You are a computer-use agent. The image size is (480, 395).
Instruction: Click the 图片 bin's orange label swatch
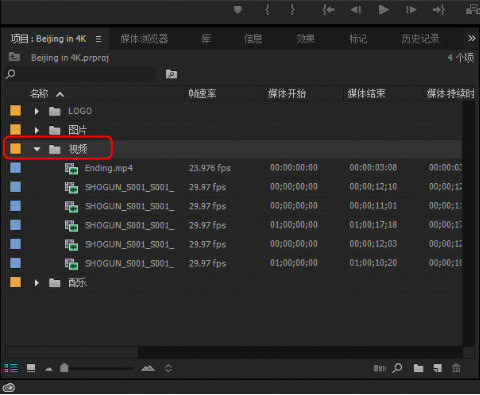[15, 130]
